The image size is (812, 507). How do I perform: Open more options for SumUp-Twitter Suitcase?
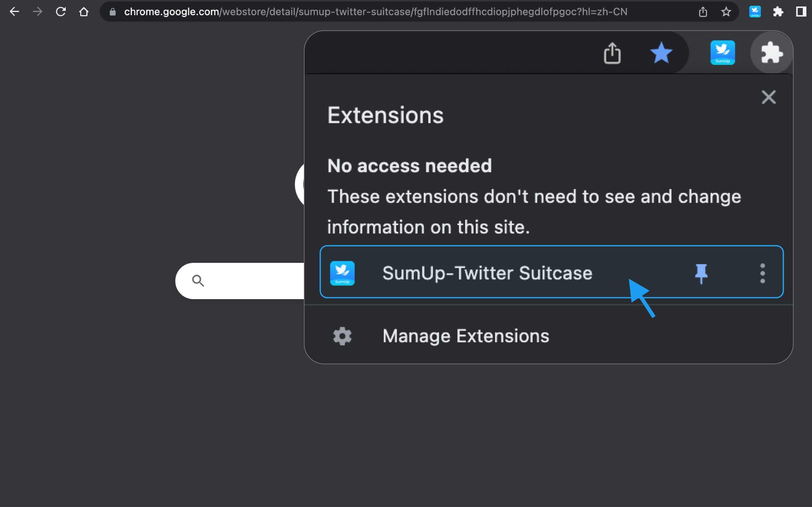pos(763,273)
